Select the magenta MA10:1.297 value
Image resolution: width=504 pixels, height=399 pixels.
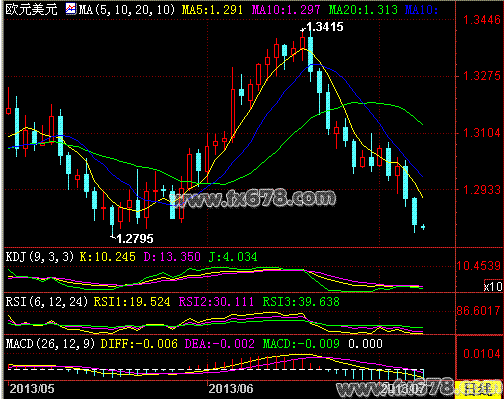(286, 9)
